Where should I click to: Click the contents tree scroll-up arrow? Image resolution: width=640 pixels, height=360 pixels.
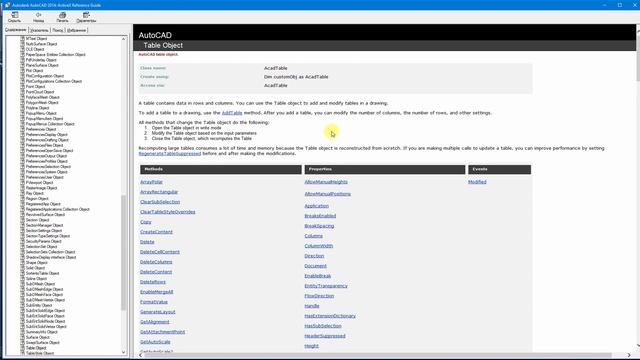124,39
